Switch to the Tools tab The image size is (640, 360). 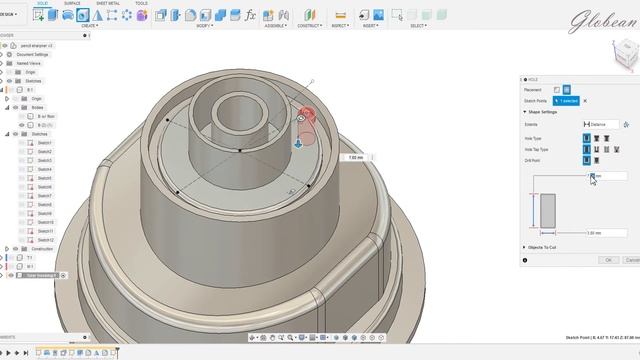pos(141,3)
